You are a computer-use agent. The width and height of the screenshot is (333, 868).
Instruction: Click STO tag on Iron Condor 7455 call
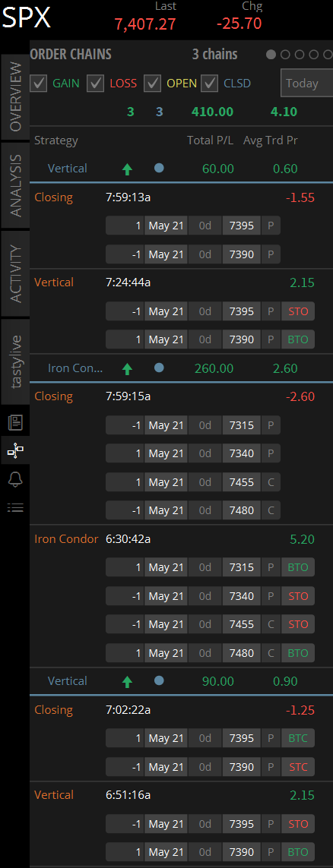298,624
